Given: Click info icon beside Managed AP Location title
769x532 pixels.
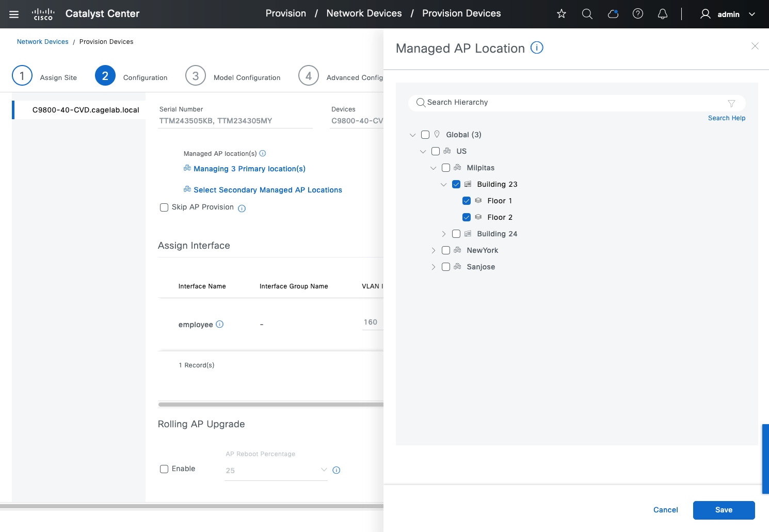Looking at the screenshot, I should pyautogui.click(x=537, y=48).
